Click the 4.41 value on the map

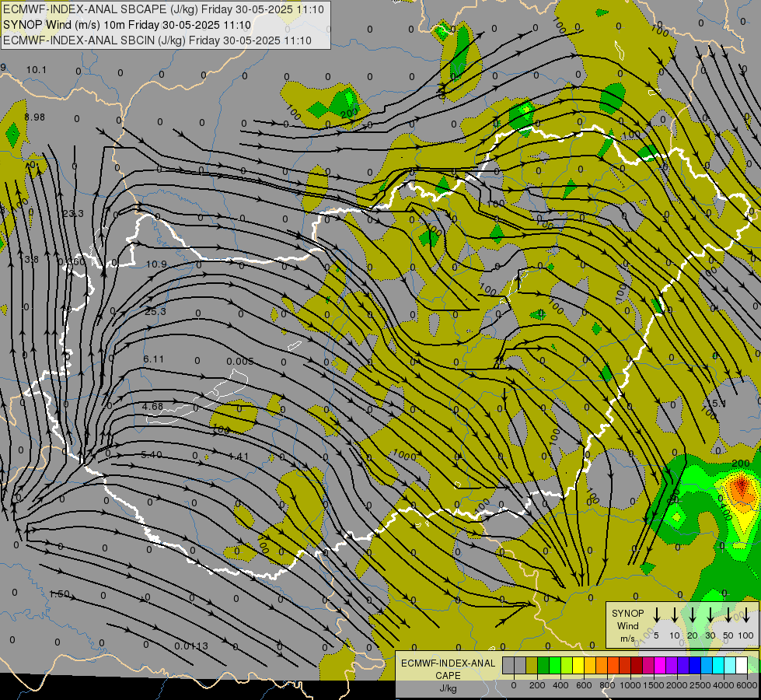pos(238,456)
